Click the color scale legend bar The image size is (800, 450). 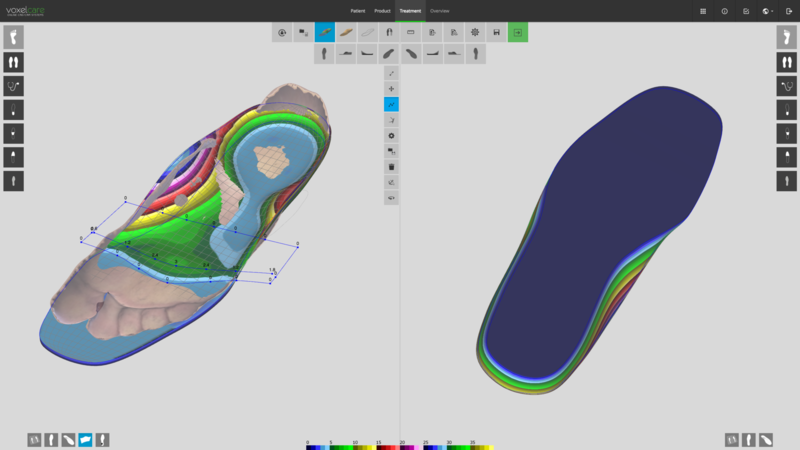(400, 446)
